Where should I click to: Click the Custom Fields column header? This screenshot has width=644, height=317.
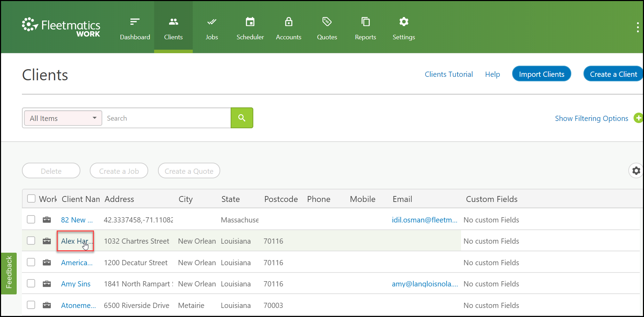coord(492,199)
